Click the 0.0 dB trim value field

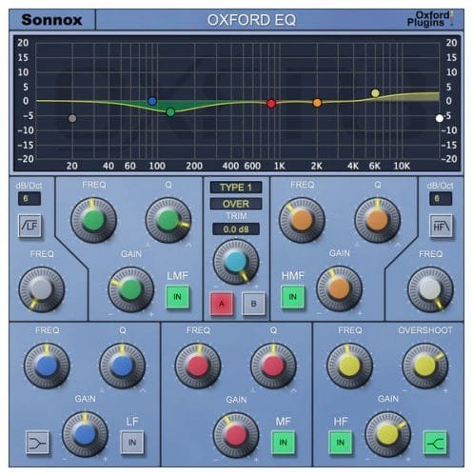[236, 229]
